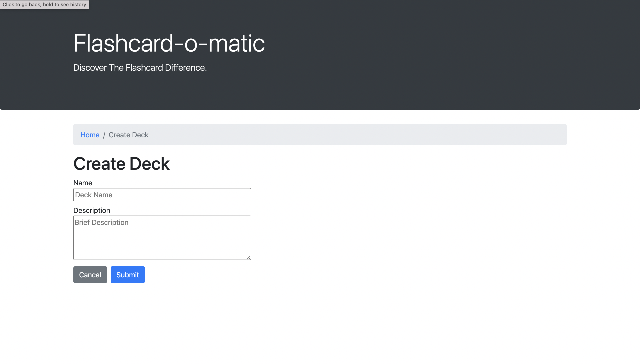
Task: Click the browser back navigation tooltip
Action: (x=44, y=4)
